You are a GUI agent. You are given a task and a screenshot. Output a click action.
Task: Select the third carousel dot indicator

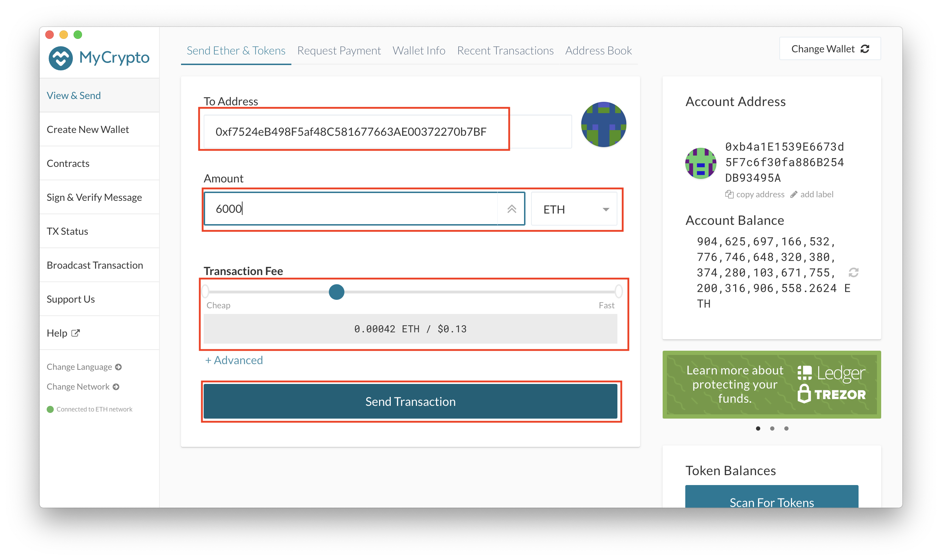point(786,428)
